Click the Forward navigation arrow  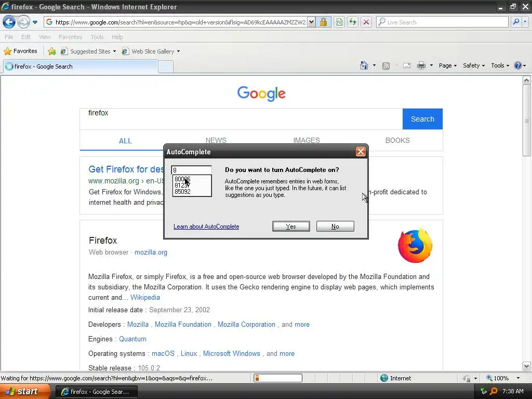tap(23, 22)
